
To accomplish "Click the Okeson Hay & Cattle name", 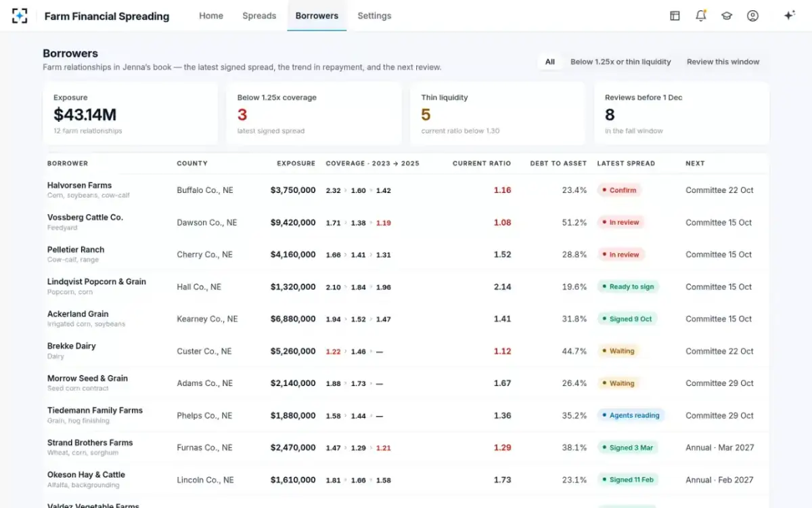I will (86, 475).
